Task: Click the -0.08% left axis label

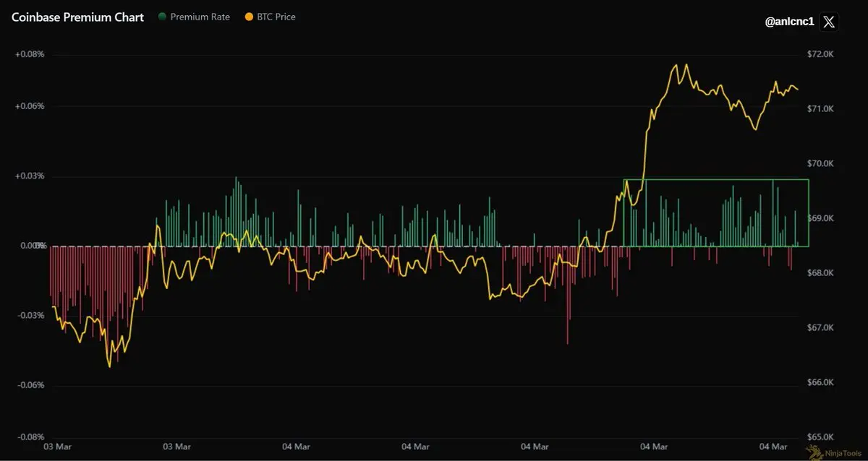Action: click(x=30, y=437)
